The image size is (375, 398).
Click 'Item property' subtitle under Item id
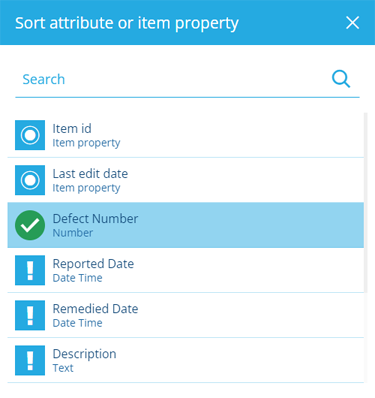(86, 143)
